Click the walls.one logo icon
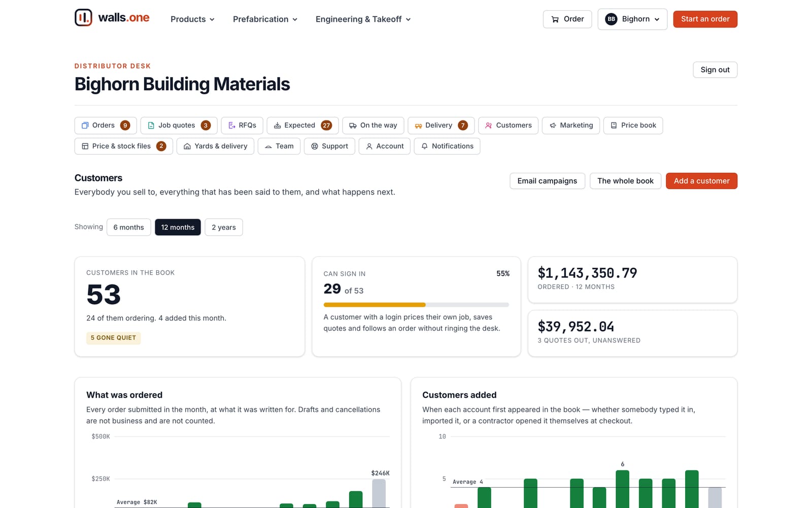This screenshot has width=812, height=508. pyautogui.click(x=83, y=18)
